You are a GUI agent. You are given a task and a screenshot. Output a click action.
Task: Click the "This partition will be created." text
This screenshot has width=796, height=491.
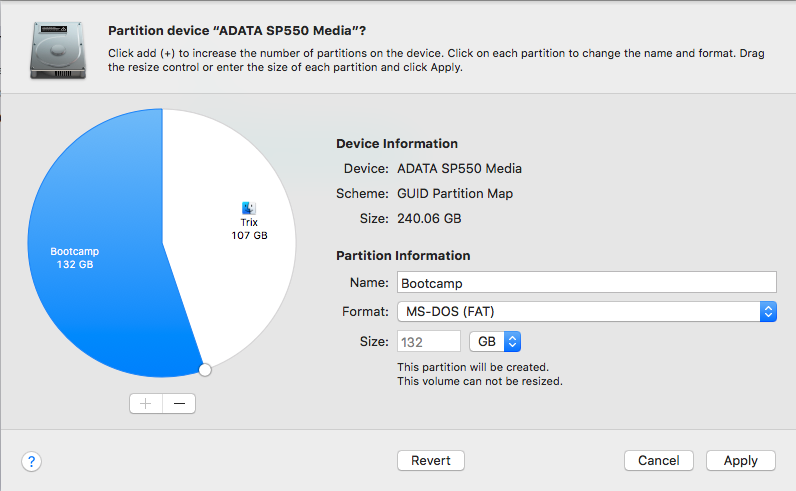(473, 367)
